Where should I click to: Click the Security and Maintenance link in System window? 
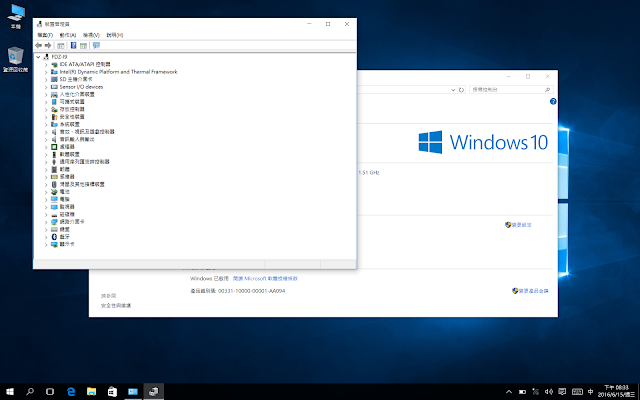point(116,306)
